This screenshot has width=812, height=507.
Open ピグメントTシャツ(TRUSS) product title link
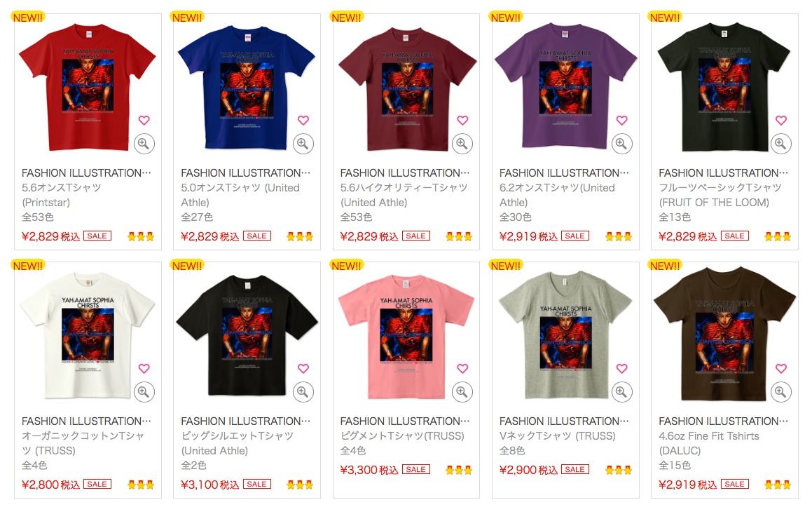click(402, 436)
